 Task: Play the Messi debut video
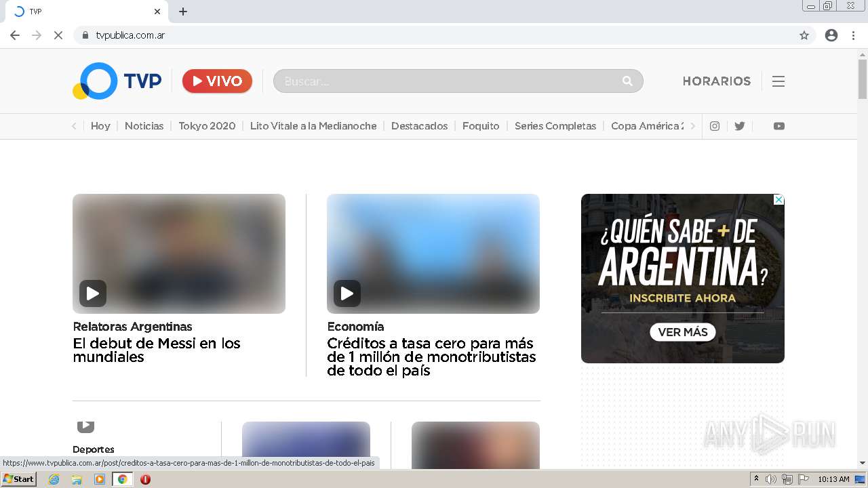93,293
